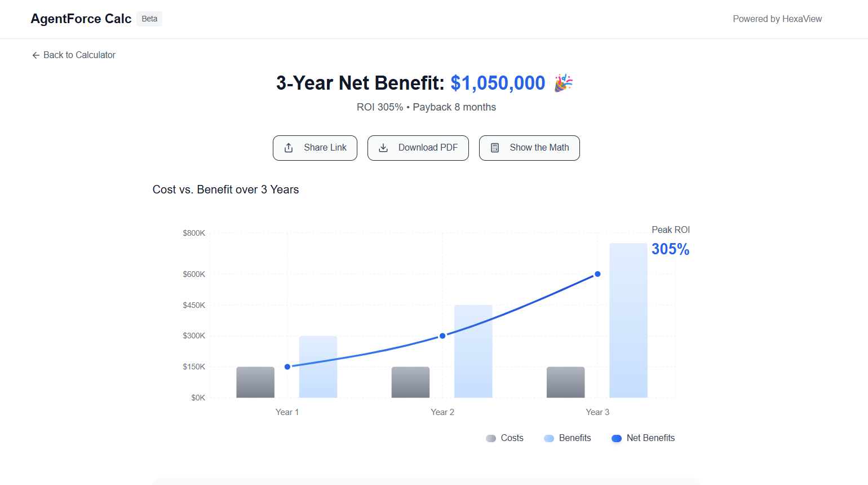Toggle Costs series in chart legend
Viewport: 868px width, 485px height.
pyautogui.click(x=505, y=438)
